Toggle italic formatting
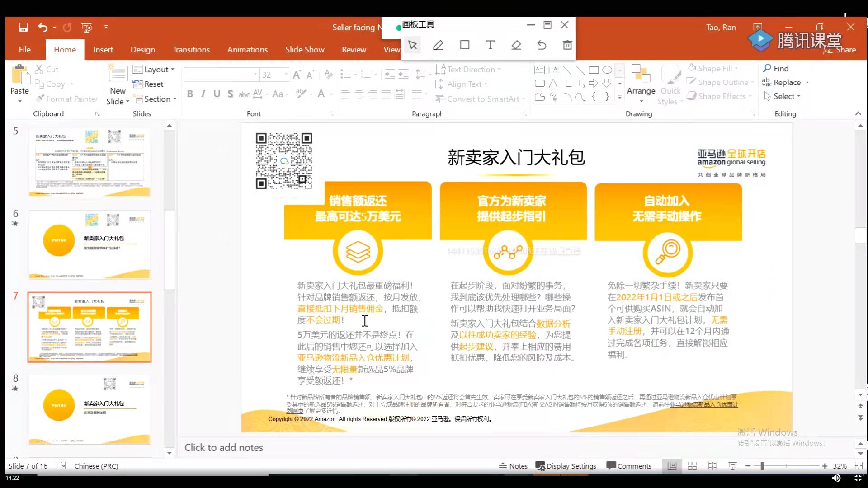The image size is (868, 488). tap(203, 94)
